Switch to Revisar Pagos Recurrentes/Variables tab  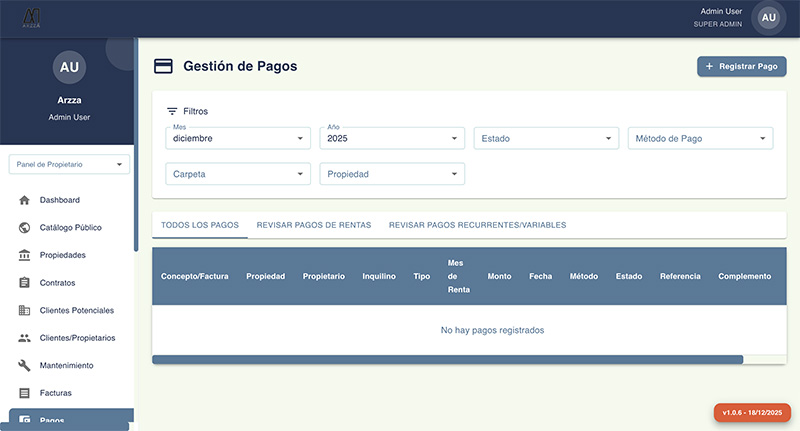coord(477,225)
